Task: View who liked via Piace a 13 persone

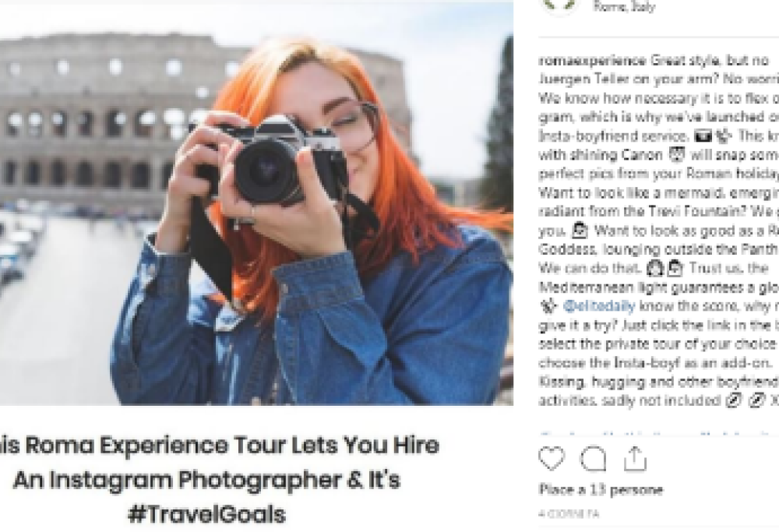Action: click(x=601, y=490)
